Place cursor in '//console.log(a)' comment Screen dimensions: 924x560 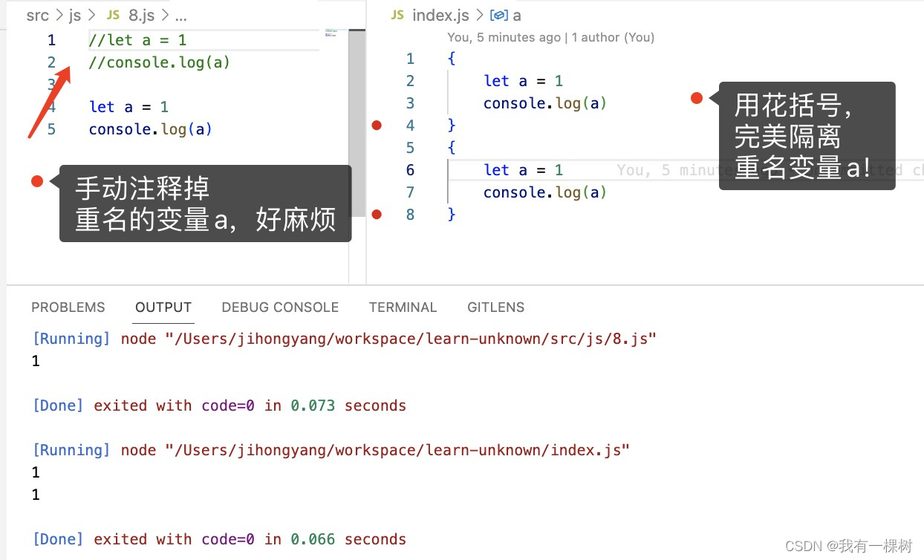pyautogui.click(x=160, y=62)
